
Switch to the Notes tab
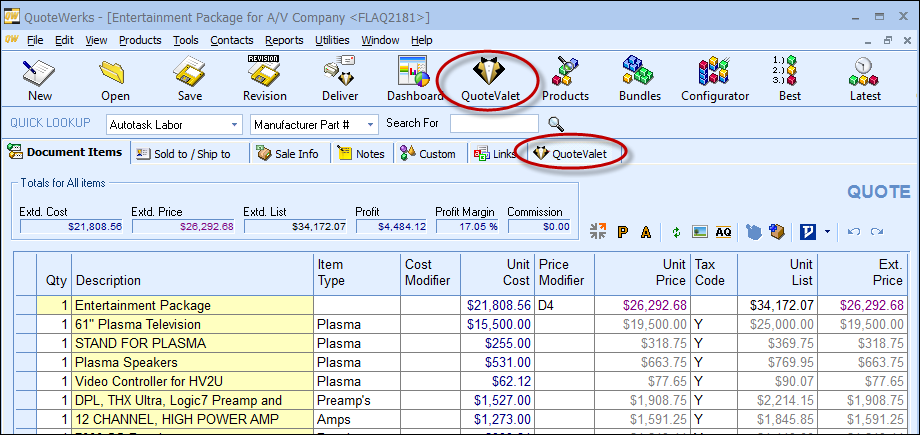[361, 154]
